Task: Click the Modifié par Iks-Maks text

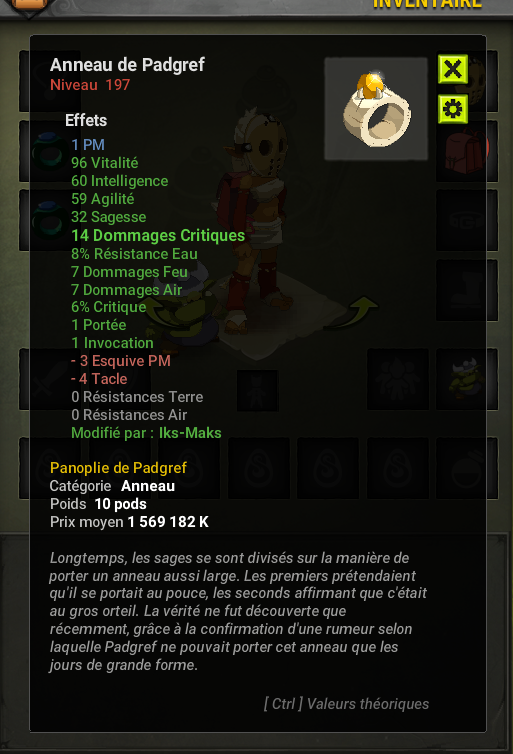Action: tap(146, 433)
